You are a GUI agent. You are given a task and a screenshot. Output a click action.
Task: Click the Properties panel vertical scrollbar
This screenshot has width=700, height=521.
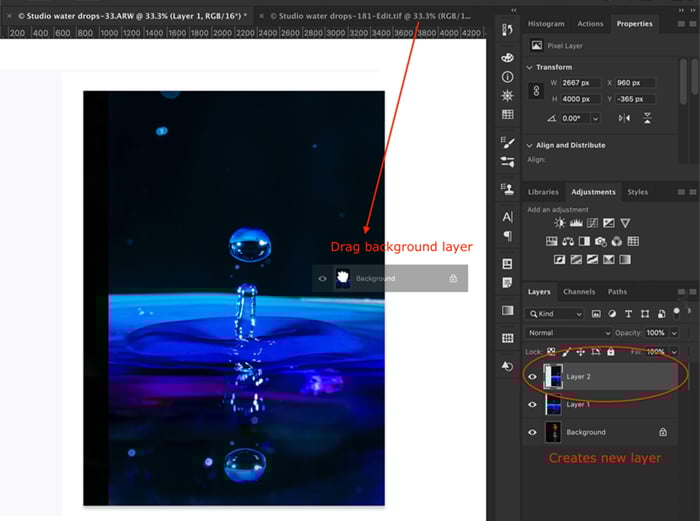tap(683, 83)
